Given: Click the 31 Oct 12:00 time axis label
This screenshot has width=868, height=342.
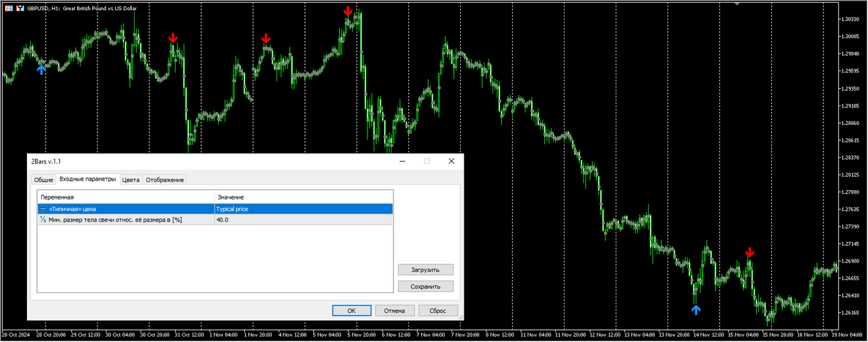Looking at the screenshot, I should 189,334.
